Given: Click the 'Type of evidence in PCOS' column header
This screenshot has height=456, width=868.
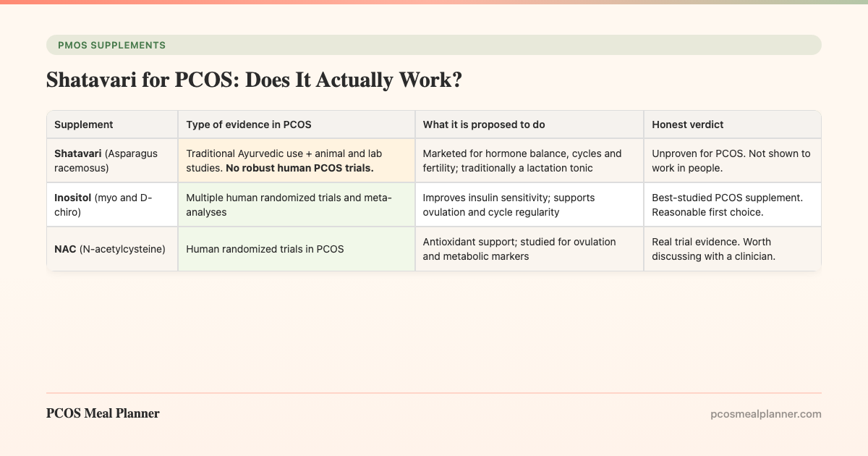Looking at the screenshot, I should tap(297, 124).
